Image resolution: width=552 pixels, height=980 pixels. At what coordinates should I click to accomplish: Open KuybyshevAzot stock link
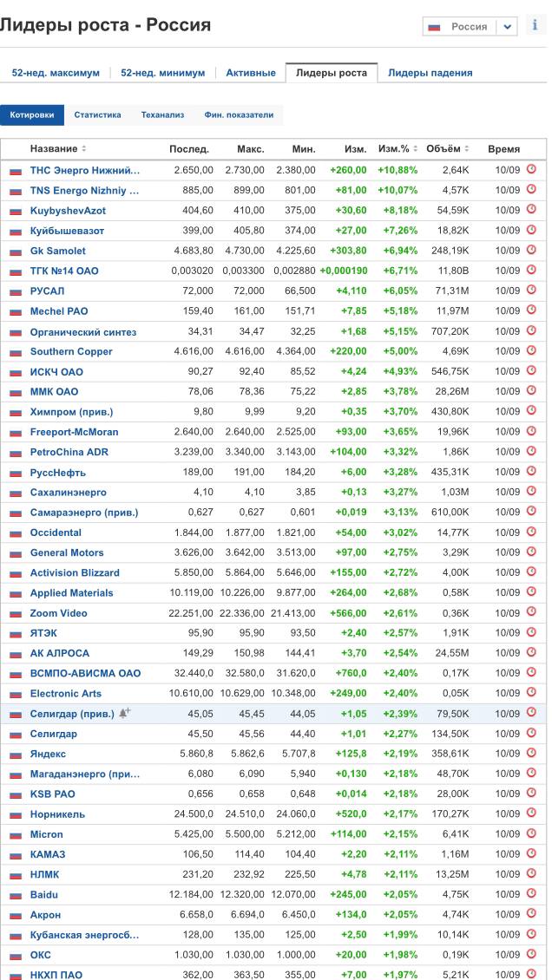point(69,211)
